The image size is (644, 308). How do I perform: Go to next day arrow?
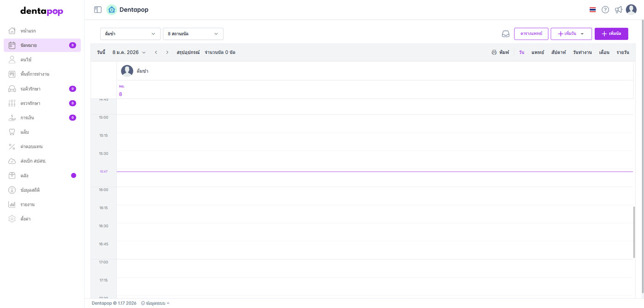[x=167, y=52]
